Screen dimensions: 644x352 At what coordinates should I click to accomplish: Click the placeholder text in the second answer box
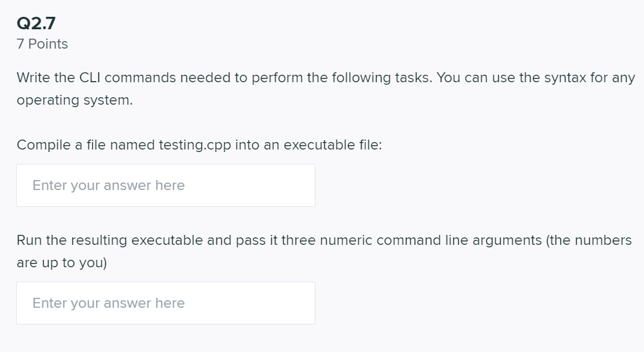(x=108, y=303)
